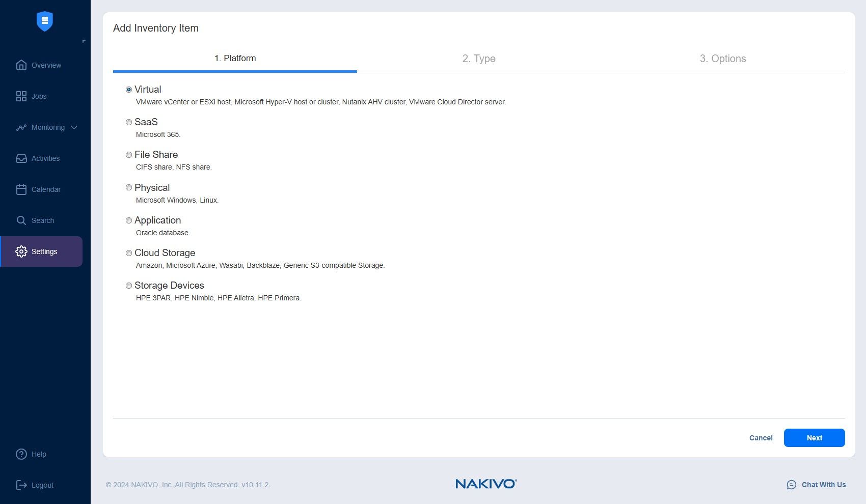Image resolution: width=866 pixels, height=504 pixels.
Task: Select the Monitoring icon
Action: click(21, 127)
